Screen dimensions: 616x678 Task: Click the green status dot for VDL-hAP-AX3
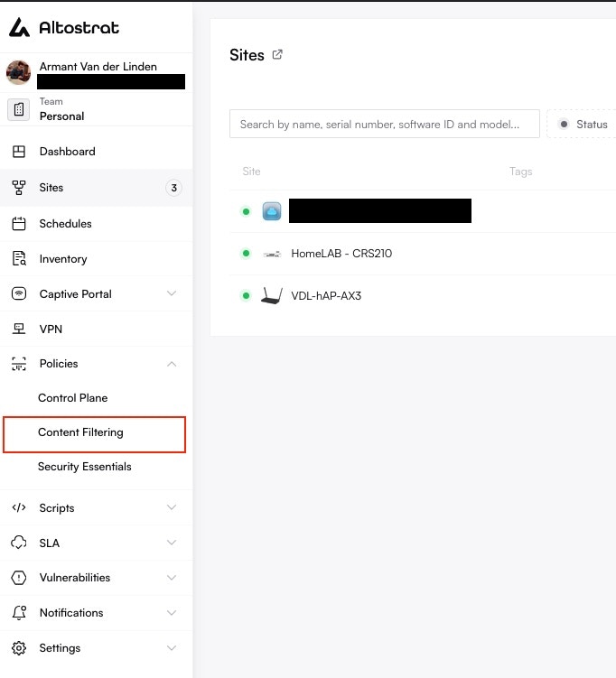[x=247, y=296]
